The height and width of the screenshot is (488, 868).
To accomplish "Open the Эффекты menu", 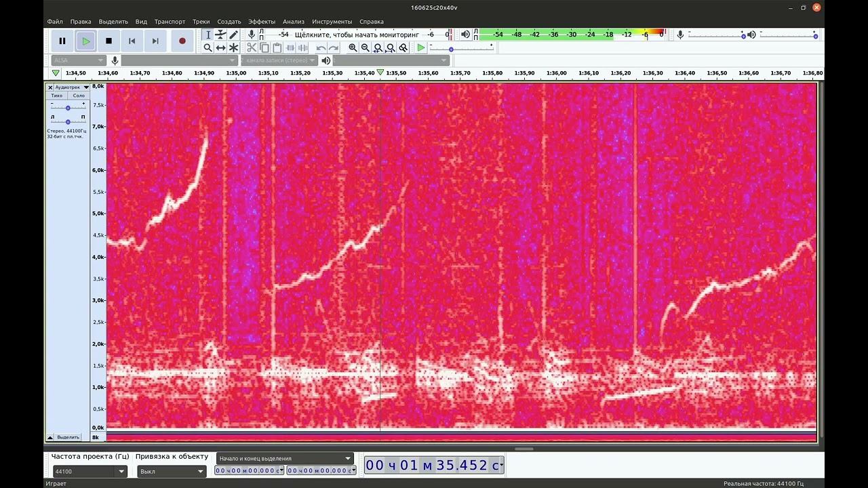I will [262, 22].
